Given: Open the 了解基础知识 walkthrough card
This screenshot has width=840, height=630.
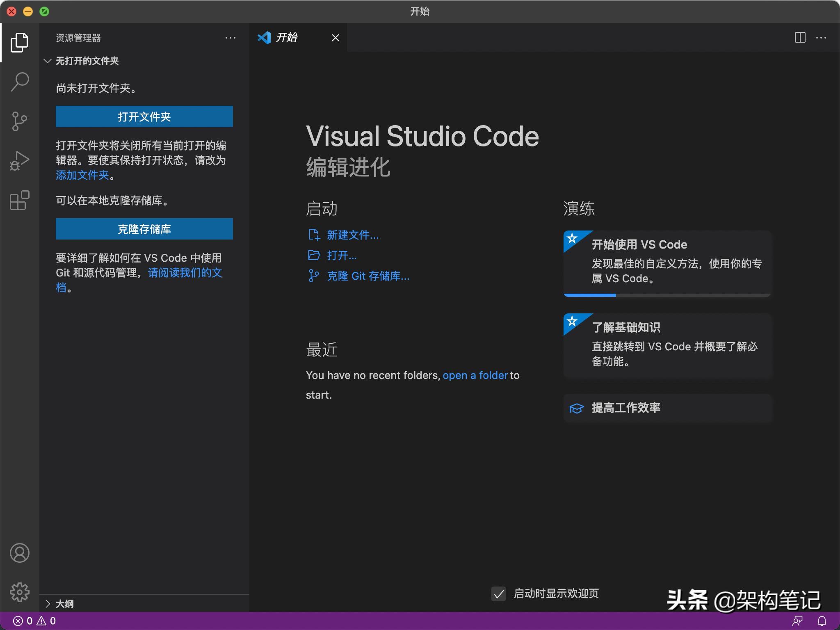Looking at the screenshot, I should (668, 346).
